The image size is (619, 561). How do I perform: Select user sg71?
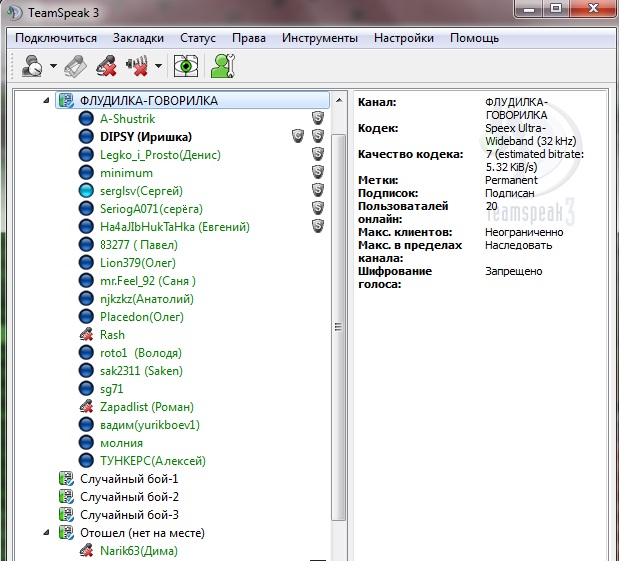tap(112, 389)
